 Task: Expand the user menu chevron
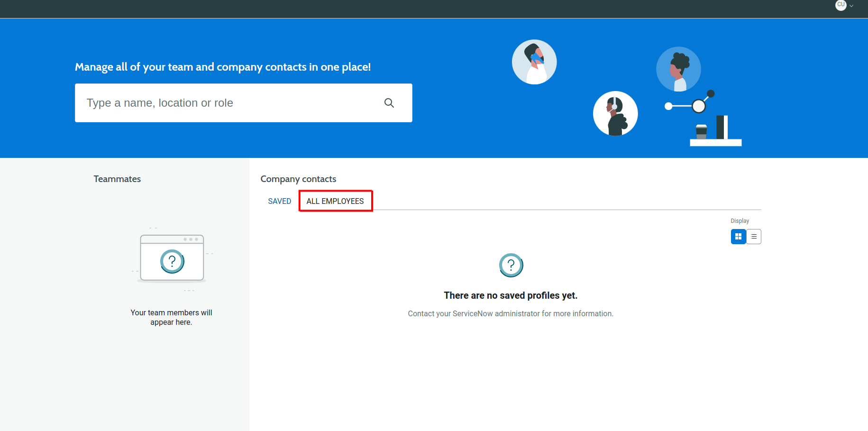[x=851, y=6]
